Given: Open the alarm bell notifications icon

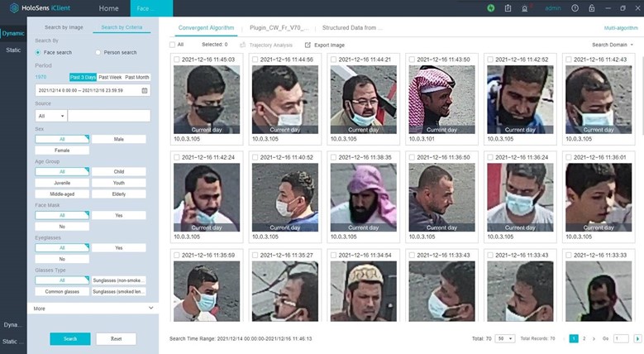Looking at the screenshot, I should point(524,8).
